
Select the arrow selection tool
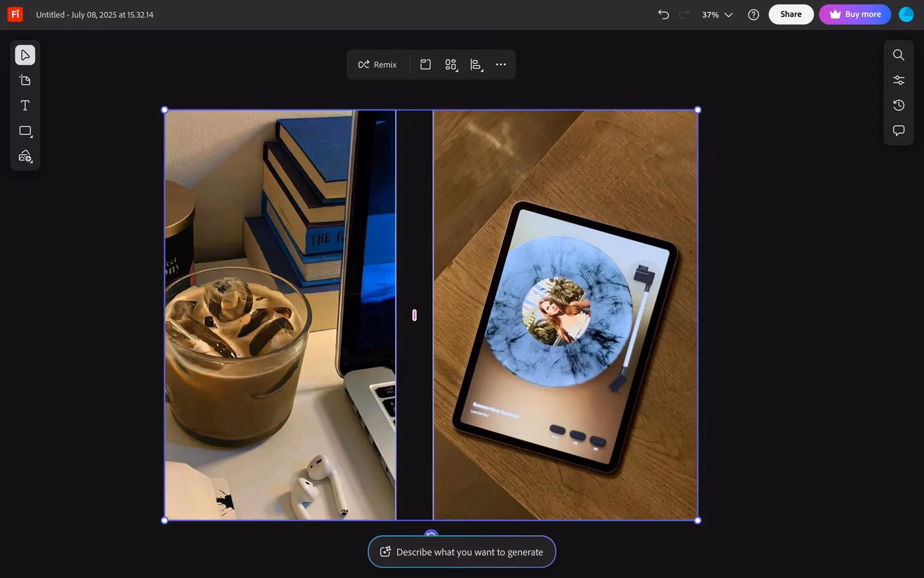coord(25,54)
